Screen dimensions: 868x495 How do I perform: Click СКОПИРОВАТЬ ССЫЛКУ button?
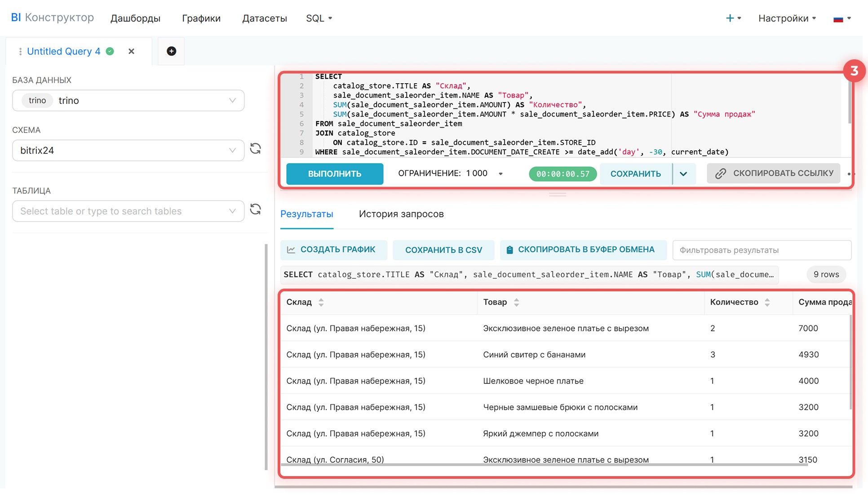point(774,174)
